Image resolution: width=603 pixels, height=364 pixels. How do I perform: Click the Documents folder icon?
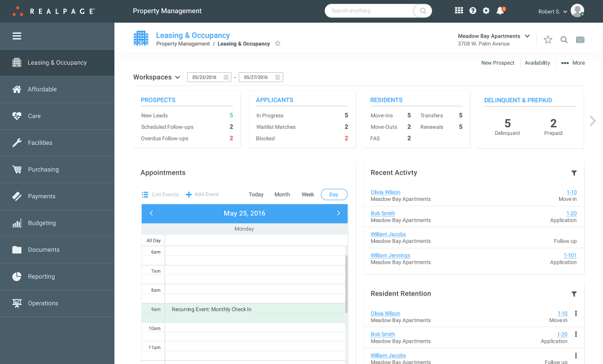pyautogui.click(x=16, y=250)
